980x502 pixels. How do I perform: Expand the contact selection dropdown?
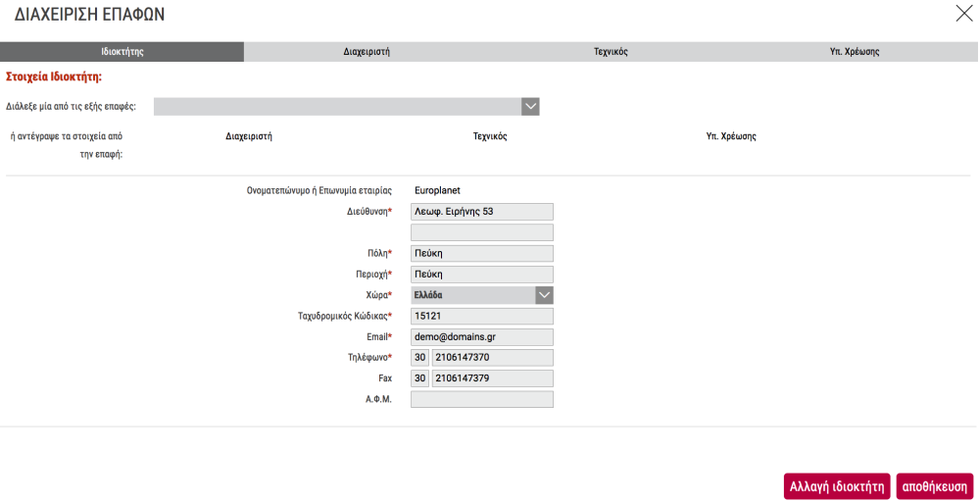point(530,107)
